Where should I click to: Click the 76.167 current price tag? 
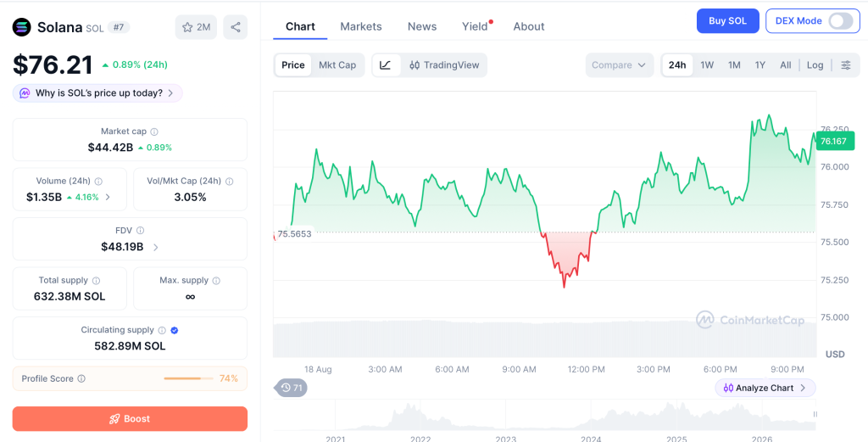[834, 141]
